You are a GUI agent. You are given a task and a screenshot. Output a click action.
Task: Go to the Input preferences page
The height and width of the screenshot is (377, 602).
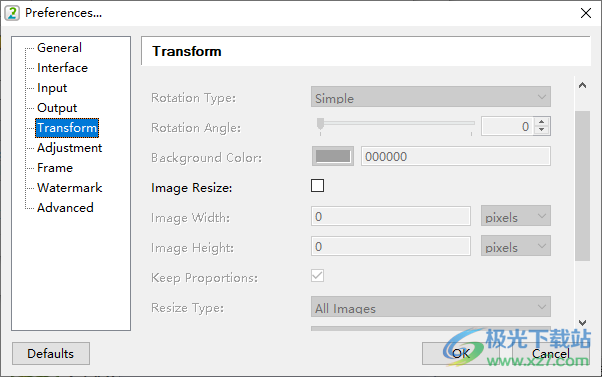tap(52, 88)
